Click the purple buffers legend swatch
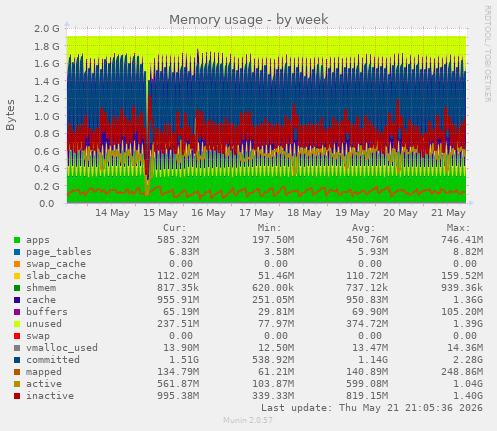The width and height of the screenshot is (497, 431). click(x=17, y=312)
